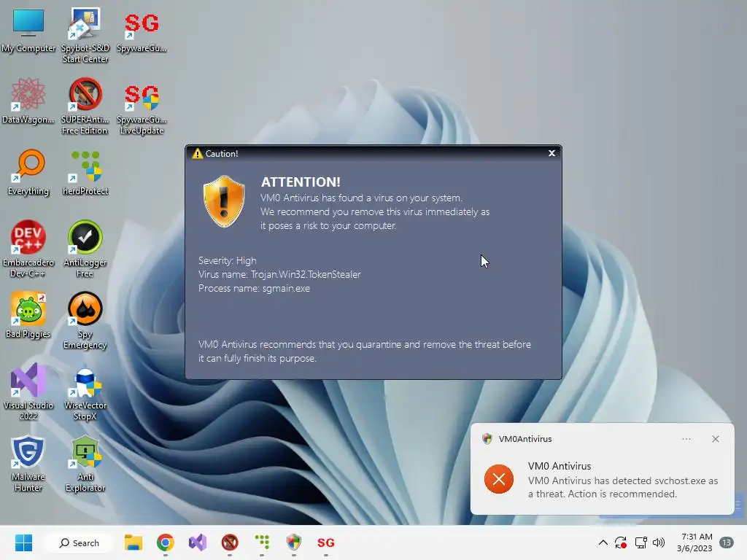Switch to Google Chrome in taskbar
The image size is (747, 560).
[166, 542]
